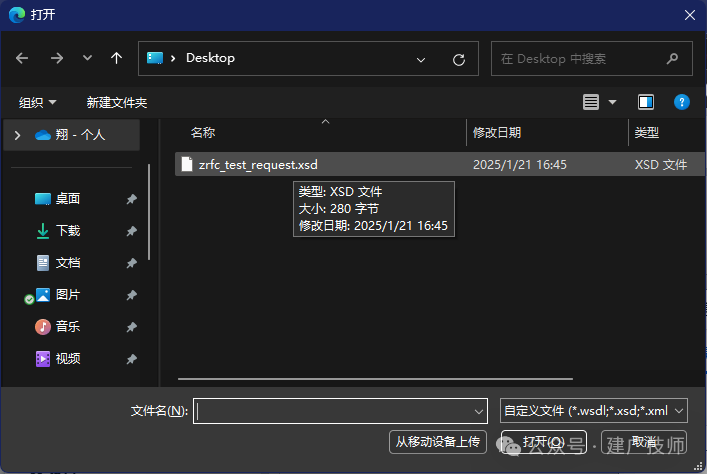The height and width of the screenshot is (474, 707).
Task: Expand the 文件名 combo box dropdown
Action: tap(478, 411)
